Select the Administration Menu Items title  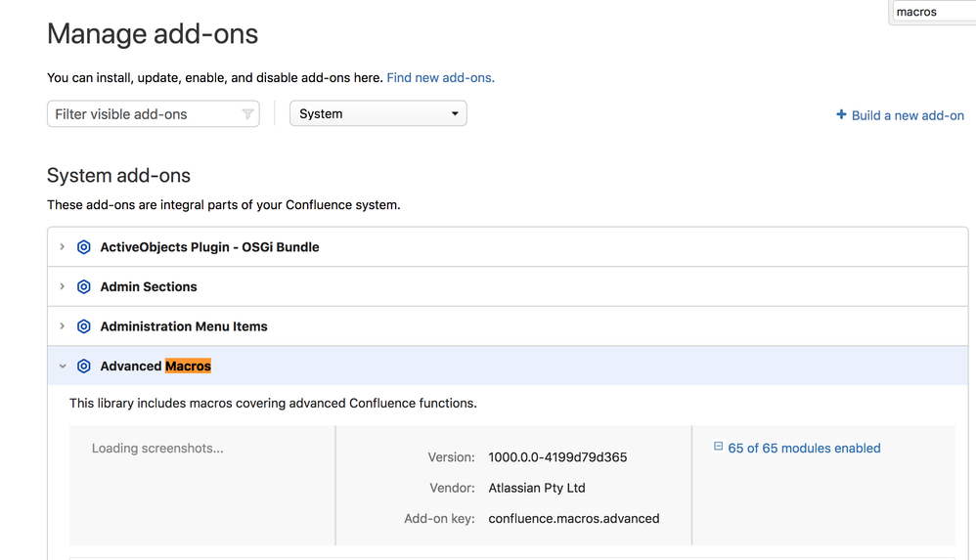coord(184,326)
